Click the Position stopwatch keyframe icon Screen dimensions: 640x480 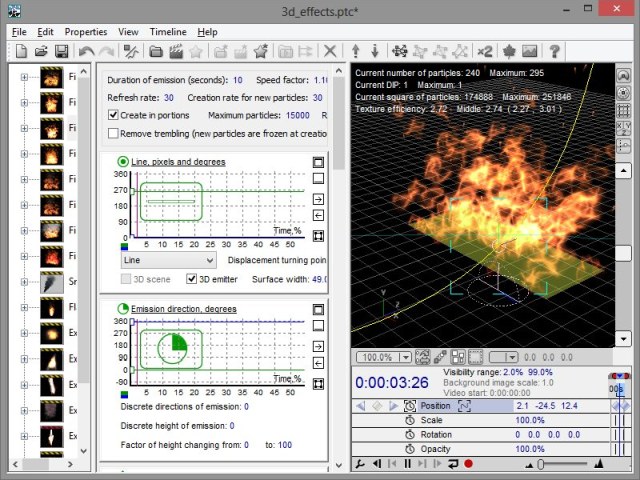click(409, 406)
